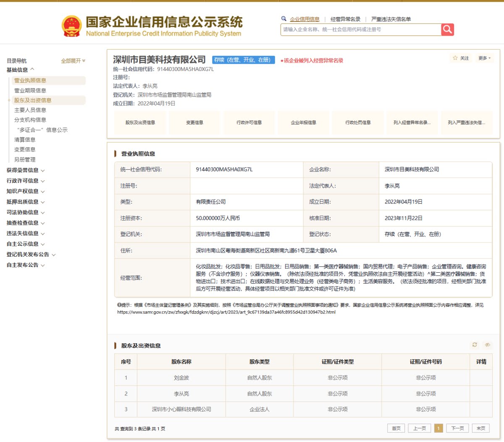
Task: Open the 企业年报信息 tab button
Action: [303, 123]
